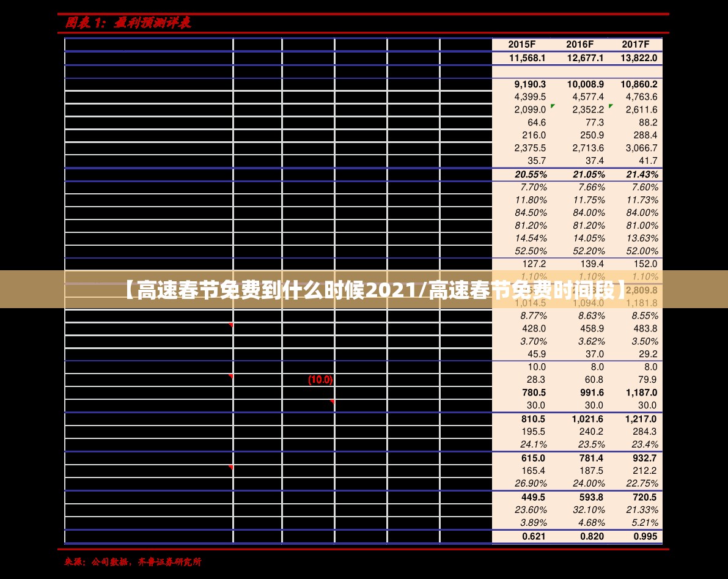Pick the cell with 4,763.6
This screenshot has height=579, width=728.
click(x=641, y=97)
